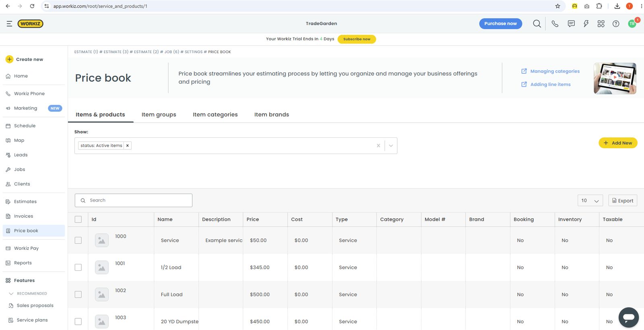
Task: Play the price book tutorial video thumbnail
Action: 615,78
